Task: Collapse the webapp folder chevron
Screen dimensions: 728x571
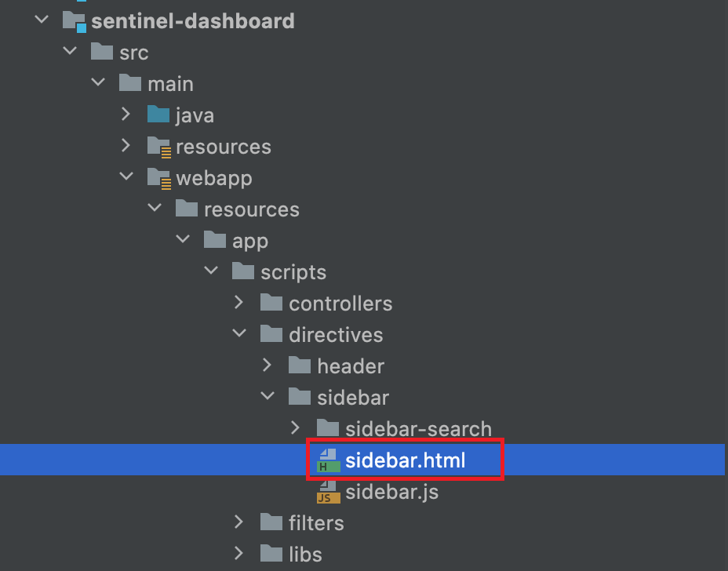Action: coord(126,176)
